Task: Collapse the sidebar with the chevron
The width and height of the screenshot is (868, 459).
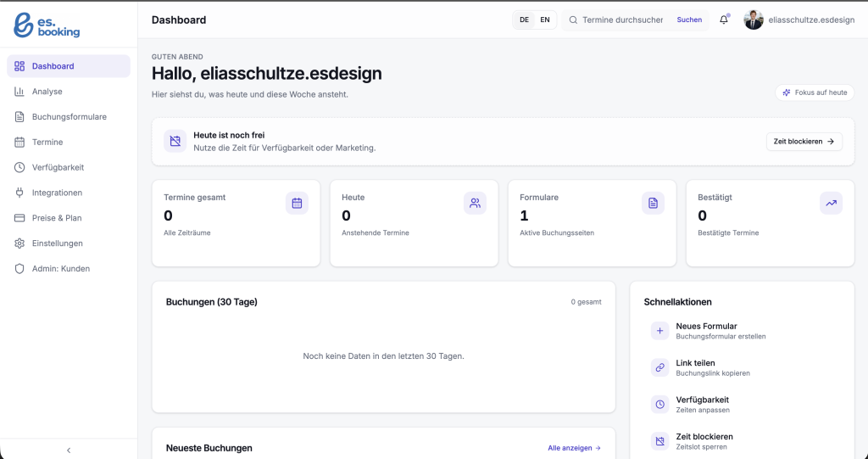Action: pos(69,451)
